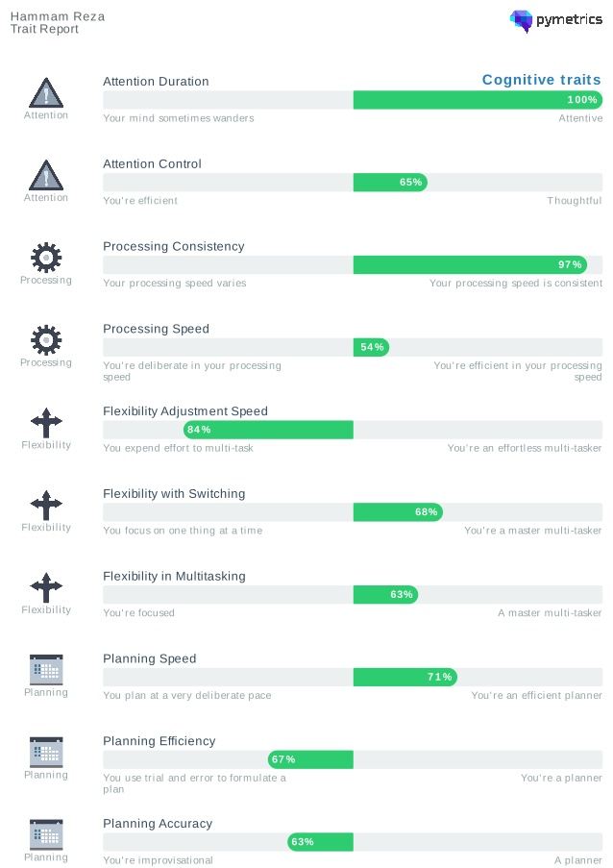Click the 54% Processing Speed marker
Viewport: 613px width, 868px height.
pos(371,347)
